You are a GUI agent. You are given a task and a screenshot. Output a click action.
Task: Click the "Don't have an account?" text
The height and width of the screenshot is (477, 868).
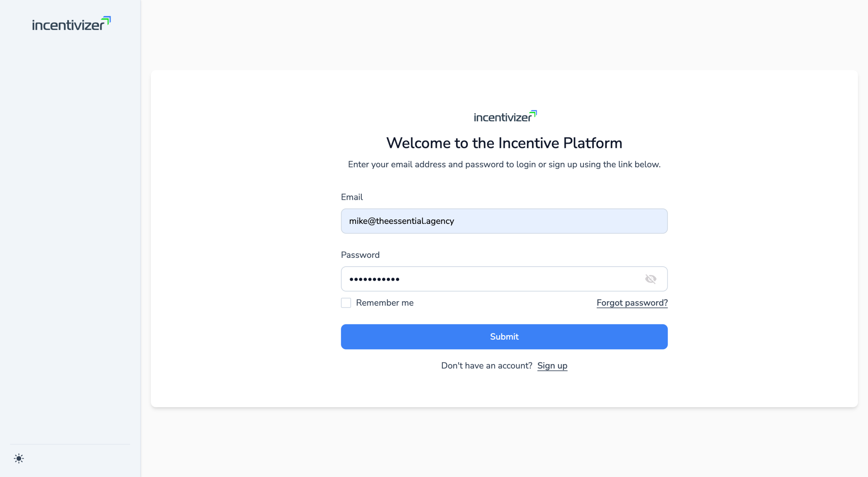point(487,365)
